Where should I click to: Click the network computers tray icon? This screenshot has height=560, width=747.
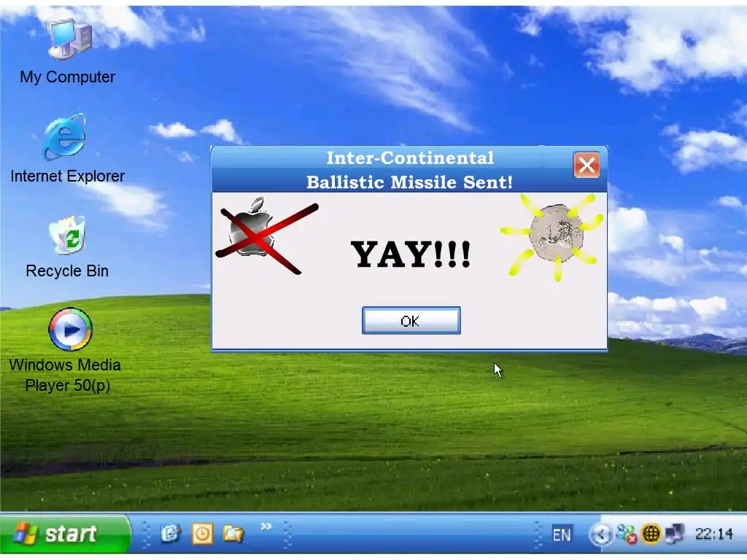click(675, 534)
